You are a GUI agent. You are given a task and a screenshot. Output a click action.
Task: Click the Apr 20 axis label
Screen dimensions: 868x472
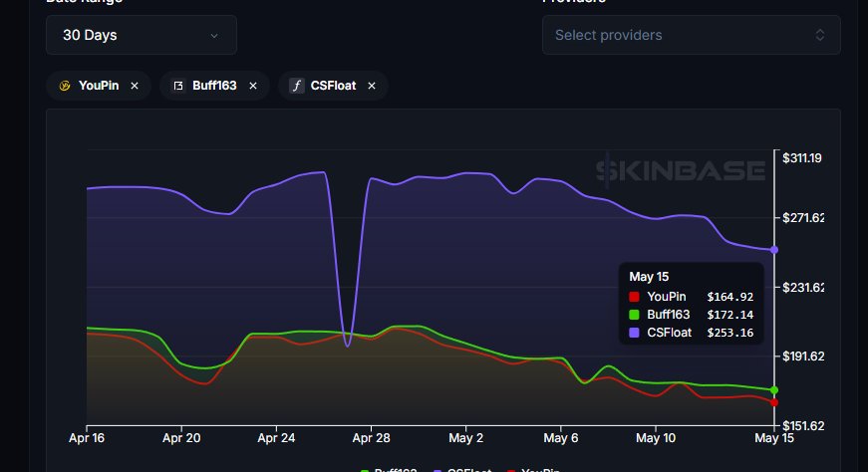point(181,438)
